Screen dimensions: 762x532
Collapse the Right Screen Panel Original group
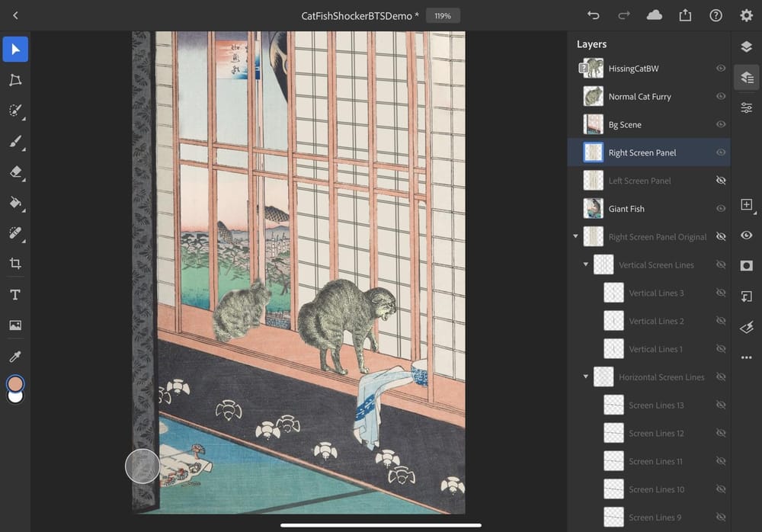pyautogui.click(x=575, y=236)
